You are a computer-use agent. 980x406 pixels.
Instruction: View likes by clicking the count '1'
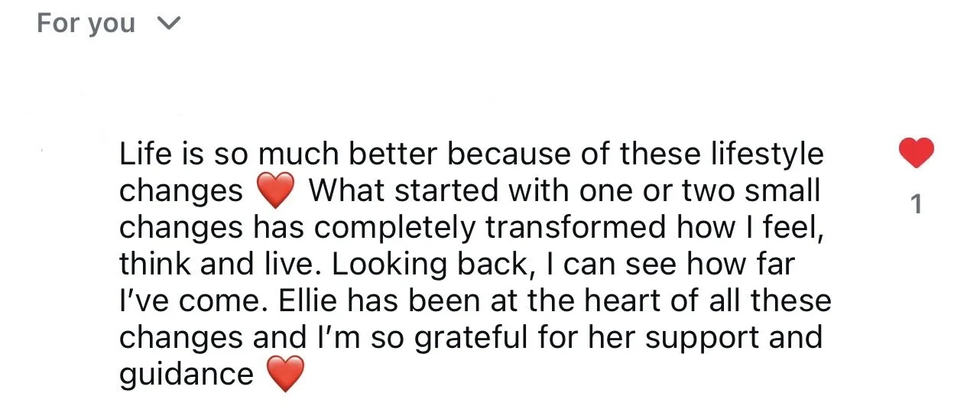click(917, 205)
